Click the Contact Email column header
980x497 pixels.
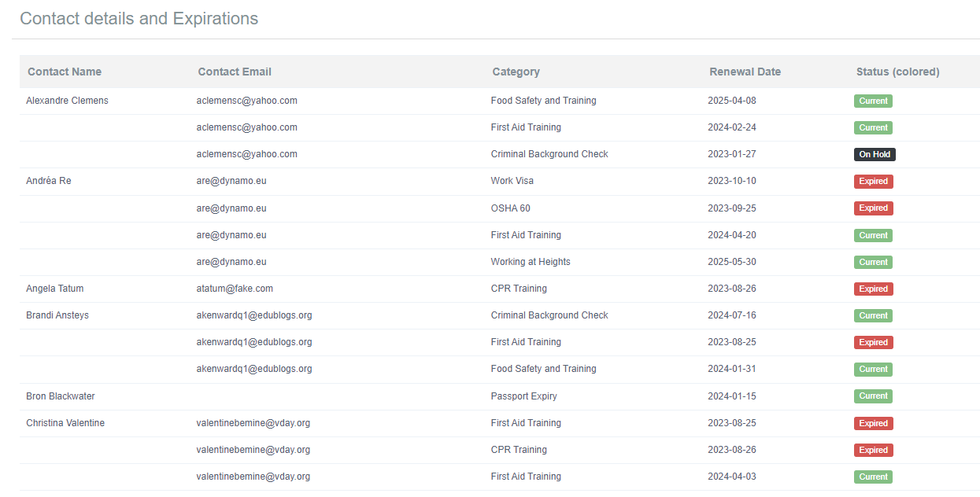[x=235, y=72]
